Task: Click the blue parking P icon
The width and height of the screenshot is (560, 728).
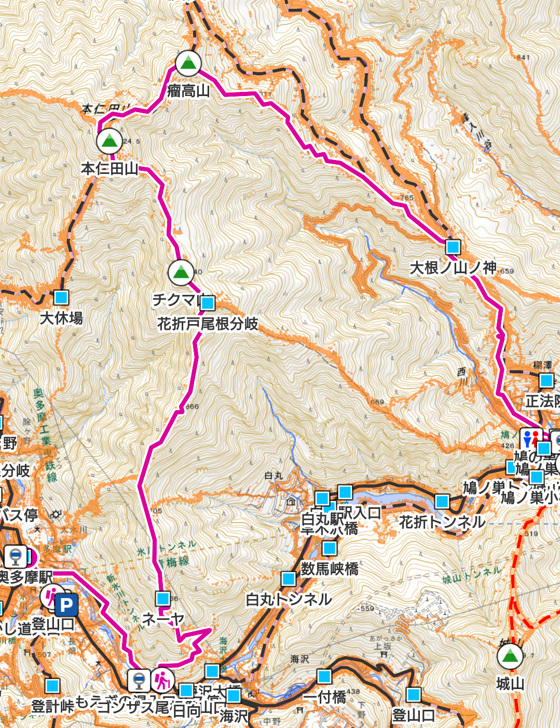Action: [x=66, y=605]
